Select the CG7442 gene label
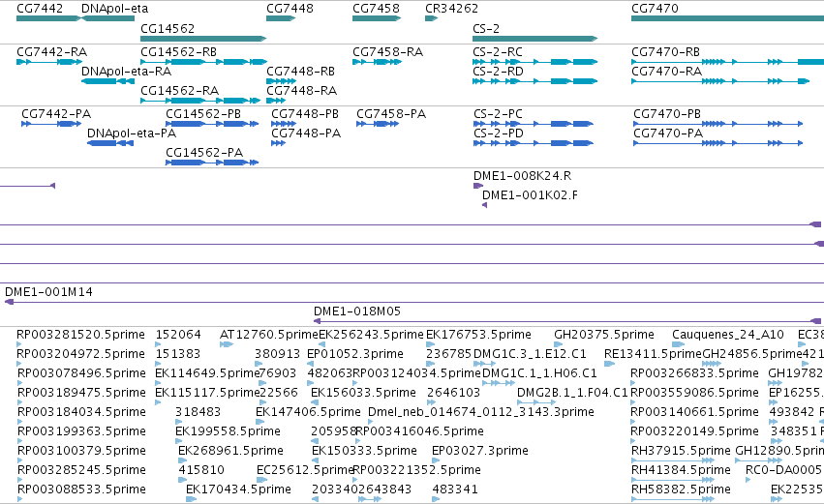Image resolution: width=824 pixels, height=504 pixels. [40, 9]
